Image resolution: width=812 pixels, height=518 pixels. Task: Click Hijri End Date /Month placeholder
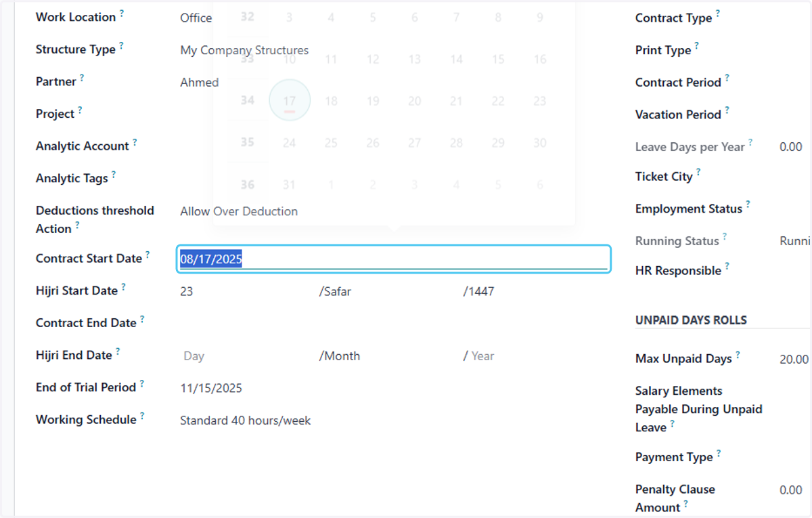[340, 356]
